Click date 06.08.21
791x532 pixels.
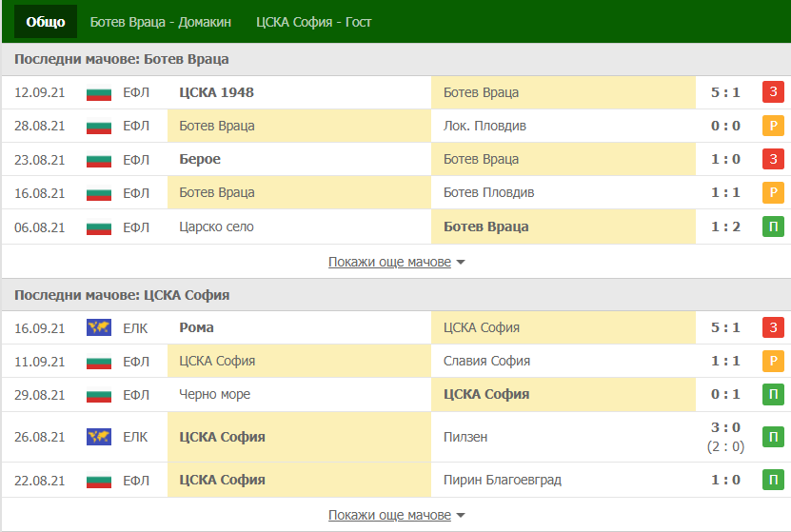(40, 227)
